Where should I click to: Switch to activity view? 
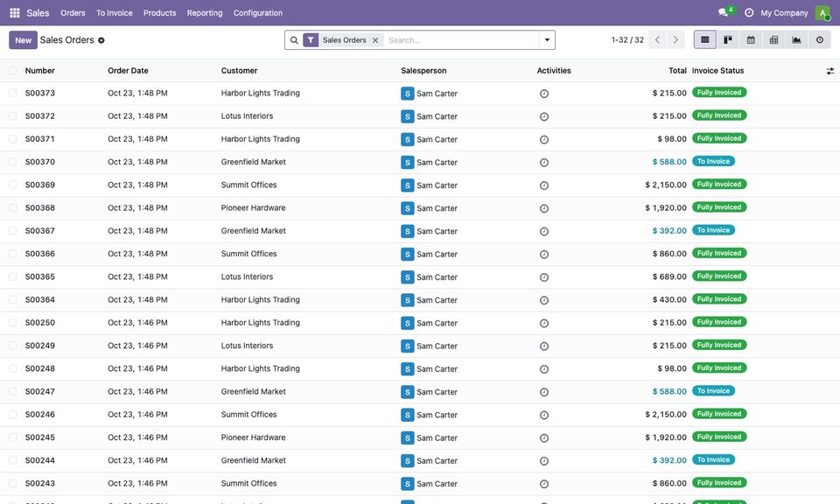point(820,39)
